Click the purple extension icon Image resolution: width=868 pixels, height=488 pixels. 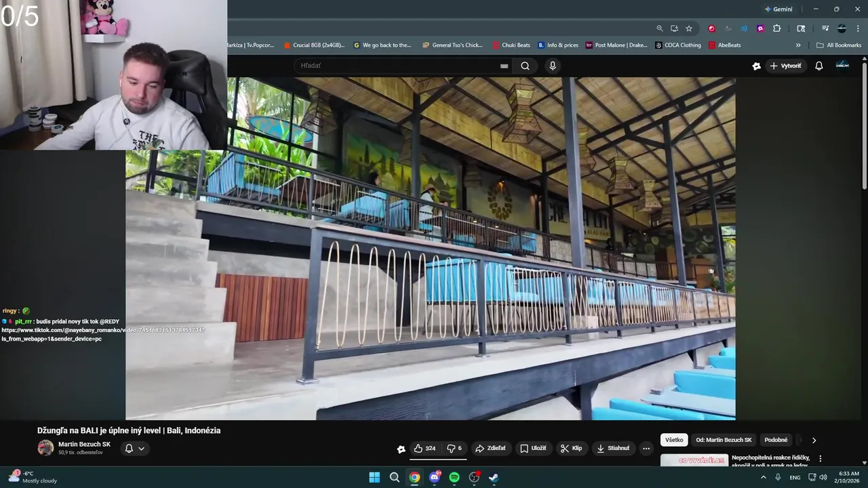[x=760, y=28]
